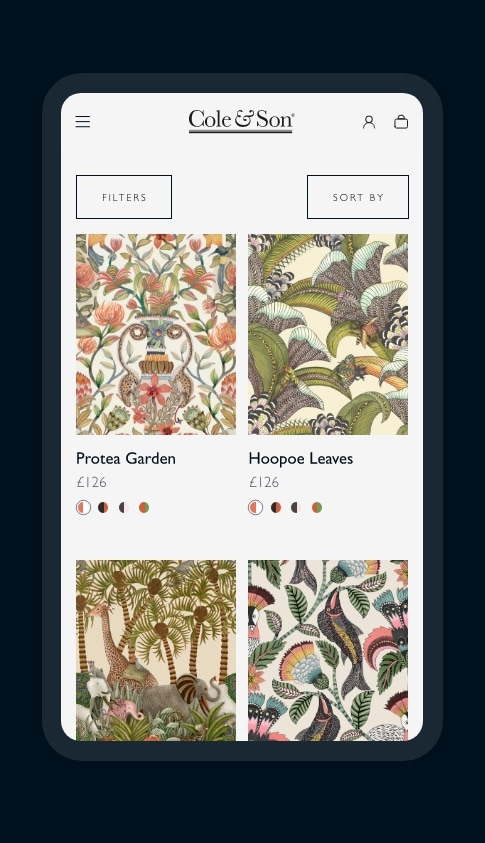The width and height of the screenshot is (485, 843).
Task: Open the bird and floral wallpaper thumbnail
Action: [328, 651]
